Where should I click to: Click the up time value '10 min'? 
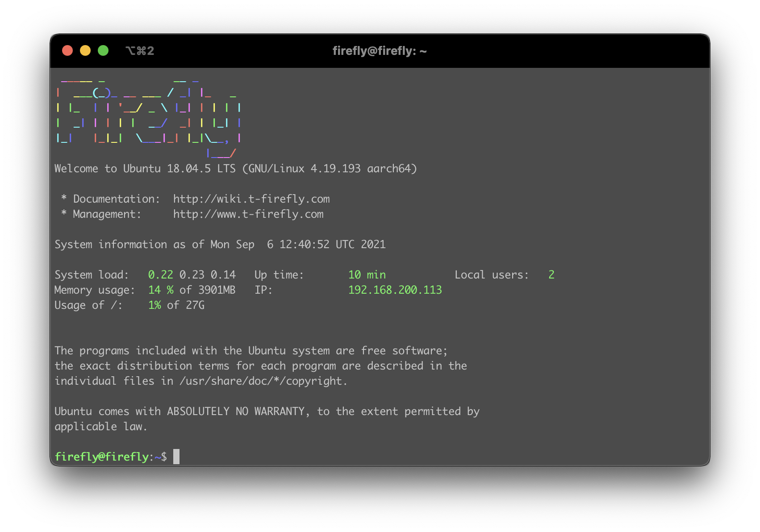[x=367, y=274]
